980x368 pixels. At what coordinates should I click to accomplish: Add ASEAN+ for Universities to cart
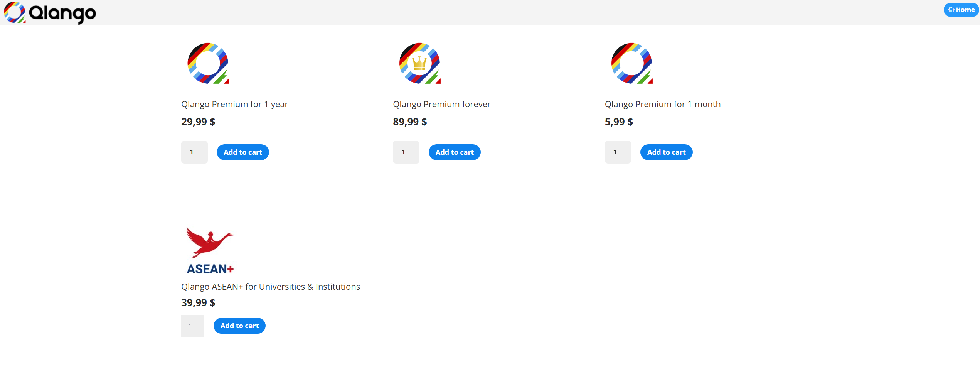(x=239, y=326)
